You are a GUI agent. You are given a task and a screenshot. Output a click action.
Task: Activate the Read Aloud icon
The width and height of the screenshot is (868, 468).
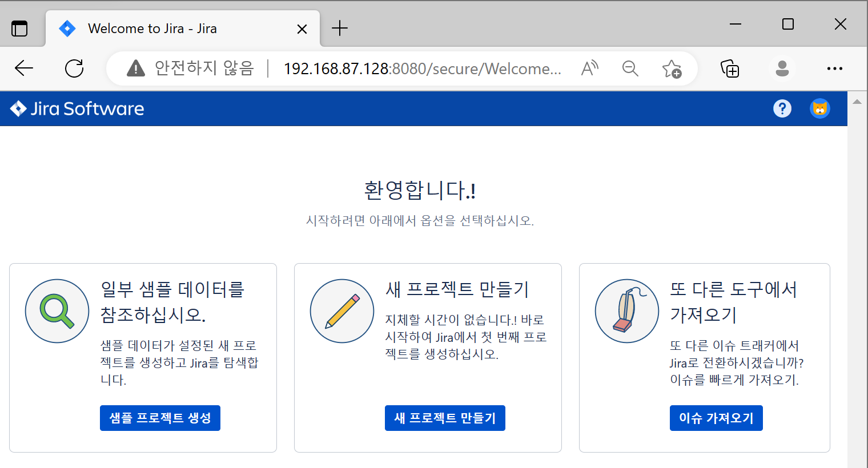590,68
